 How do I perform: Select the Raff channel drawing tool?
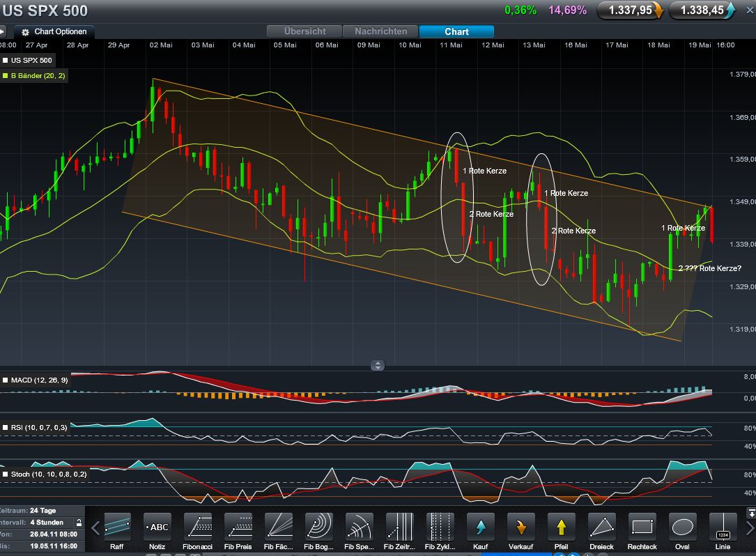pos(117,532)
